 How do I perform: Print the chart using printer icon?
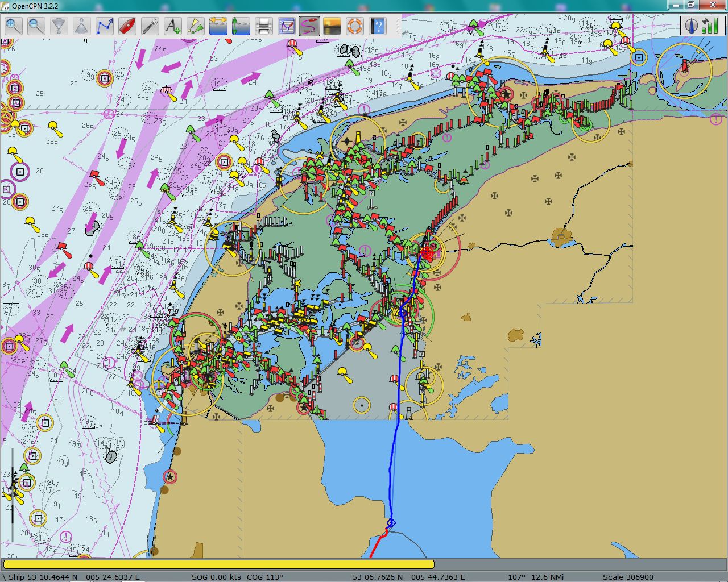tap(264, 26)
